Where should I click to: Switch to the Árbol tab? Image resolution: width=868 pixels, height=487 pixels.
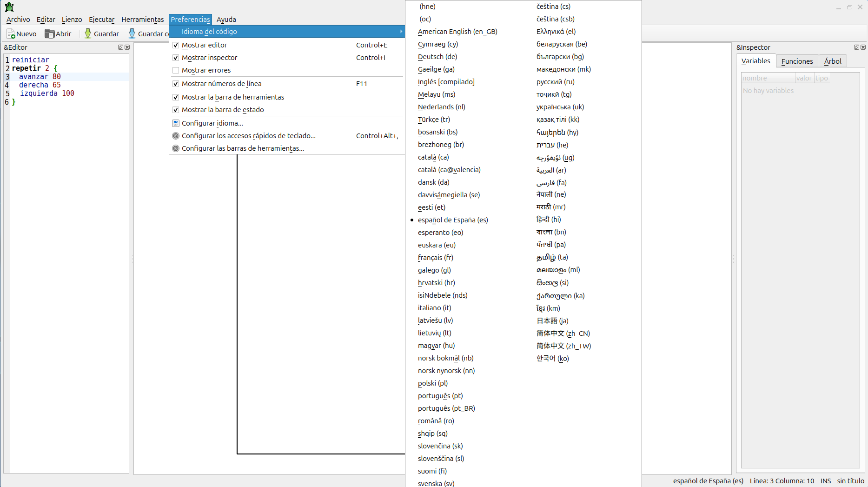pos(832,61)
